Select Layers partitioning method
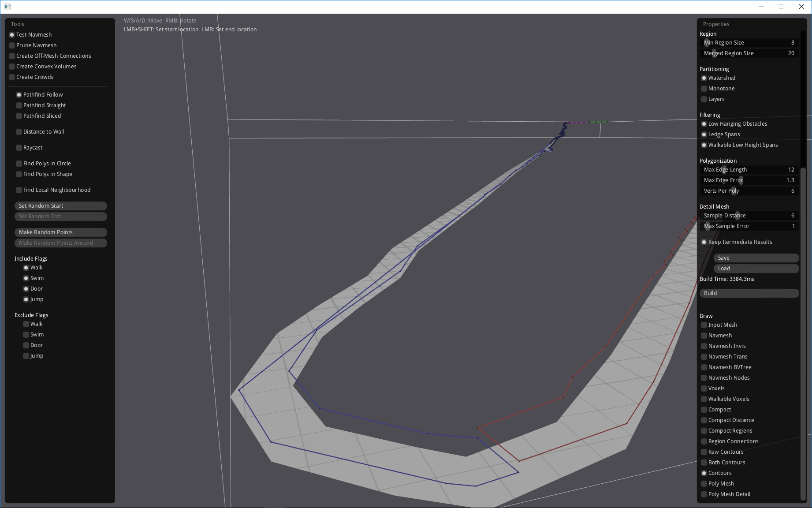The width and height of the screenshot is (812, 508). pos(704,99)
